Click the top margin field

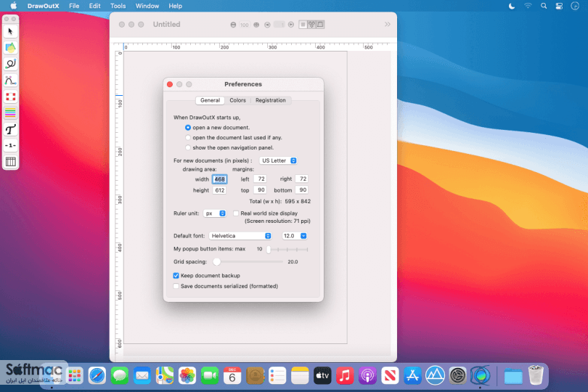point(261,189)
